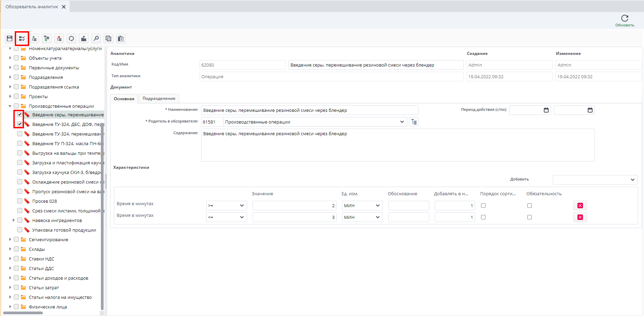Delete the second 'Время в минутах' row

point(580,217)
